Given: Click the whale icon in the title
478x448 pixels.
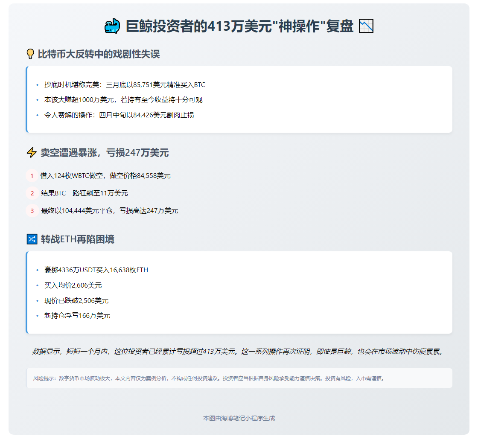Looking at the screenshot, I should 112,26.
